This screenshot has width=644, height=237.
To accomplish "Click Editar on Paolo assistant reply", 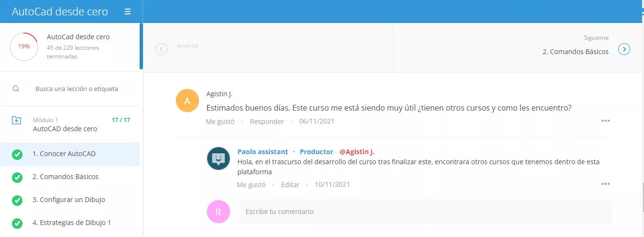I will pos(290,184).
